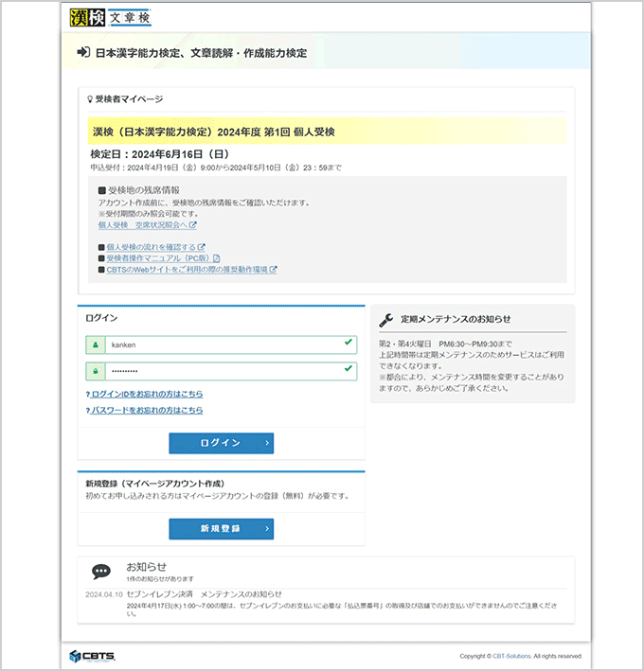
Task: Click the speech bubble icon beside お知らせ
Action: [101, 572]
